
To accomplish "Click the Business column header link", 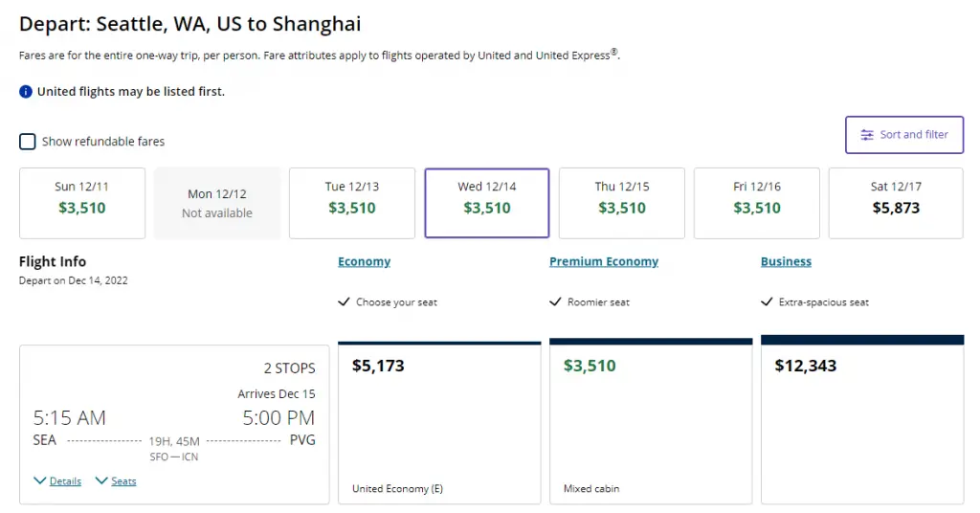I will [786, 261].
